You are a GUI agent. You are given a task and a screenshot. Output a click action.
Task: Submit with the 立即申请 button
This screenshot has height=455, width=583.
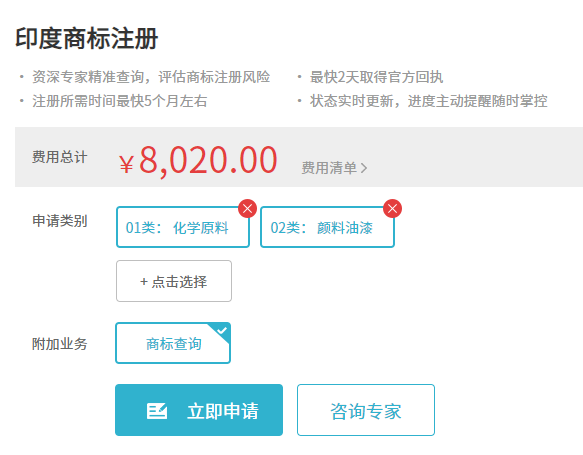(199, 410)
